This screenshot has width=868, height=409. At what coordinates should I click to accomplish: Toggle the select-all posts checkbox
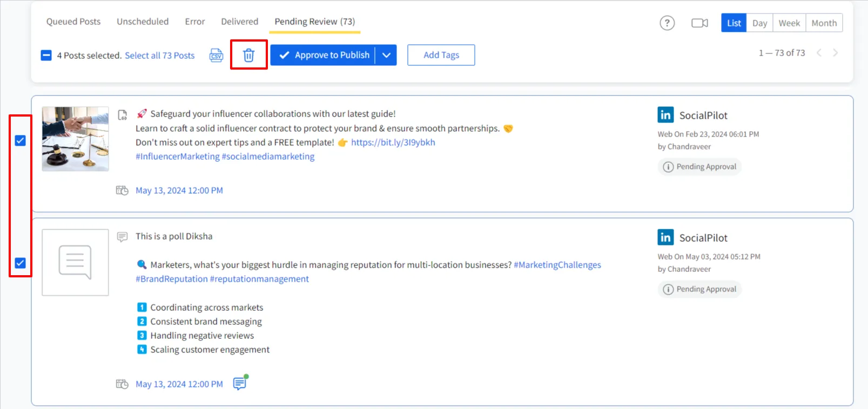46,56
